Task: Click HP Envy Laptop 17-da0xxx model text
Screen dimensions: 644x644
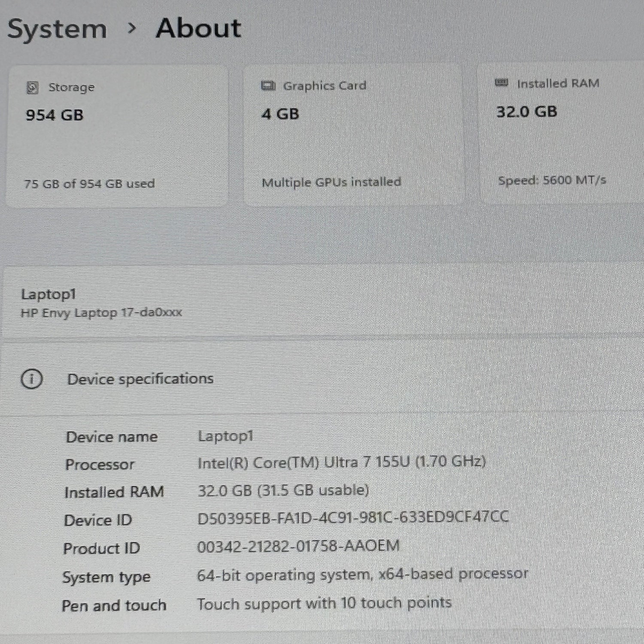Action: tap(101, 313)
